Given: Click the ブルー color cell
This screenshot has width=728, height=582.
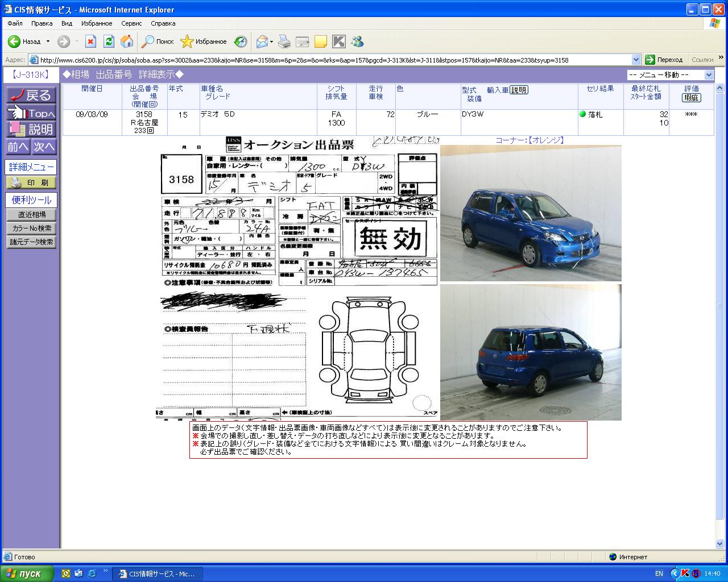Looking at the screenshot, I should 428,122.
